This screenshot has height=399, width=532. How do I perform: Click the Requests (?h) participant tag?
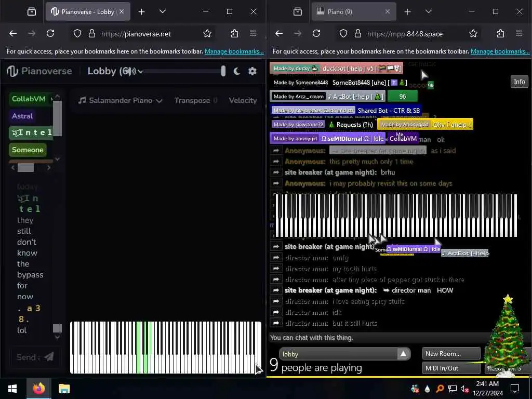click(323, 125)
